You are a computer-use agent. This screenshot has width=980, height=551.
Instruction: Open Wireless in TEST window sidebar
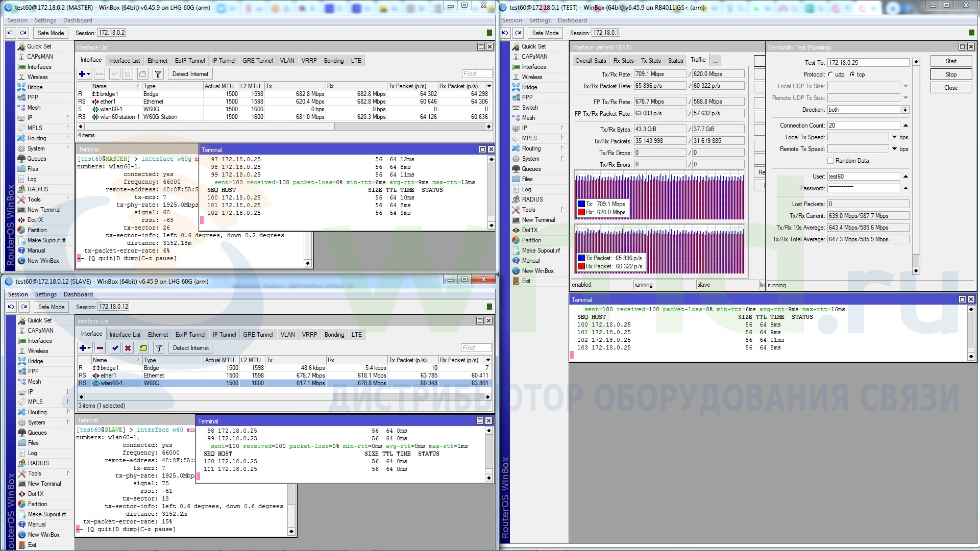(x=532, y=77)
